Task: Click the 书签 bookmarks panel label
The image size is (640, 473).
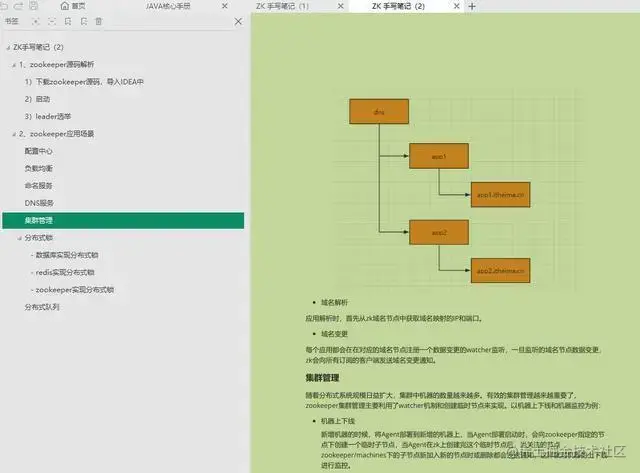Action: tap(12, 21)
